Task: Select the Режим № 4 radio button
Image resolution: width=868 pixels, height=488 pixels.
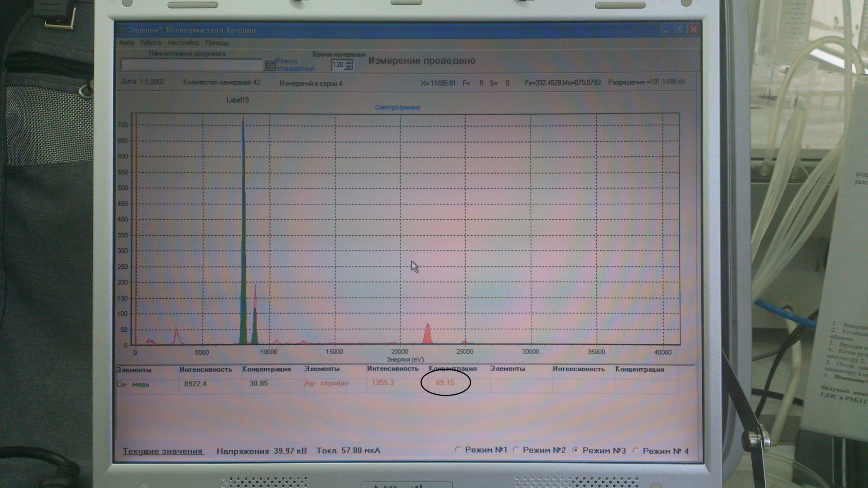Action: [x=635, y=451]
